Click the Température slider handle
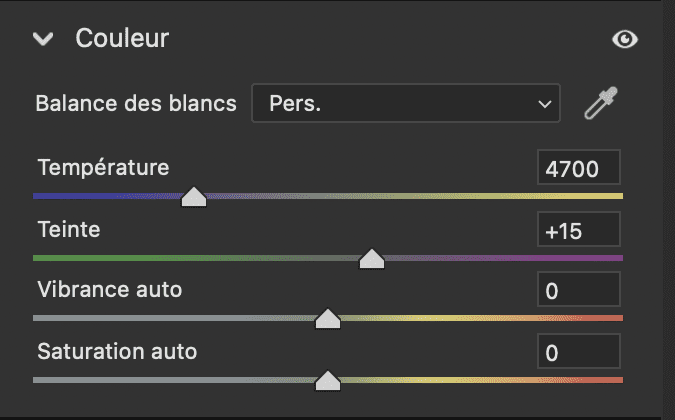 coord(194,196)
